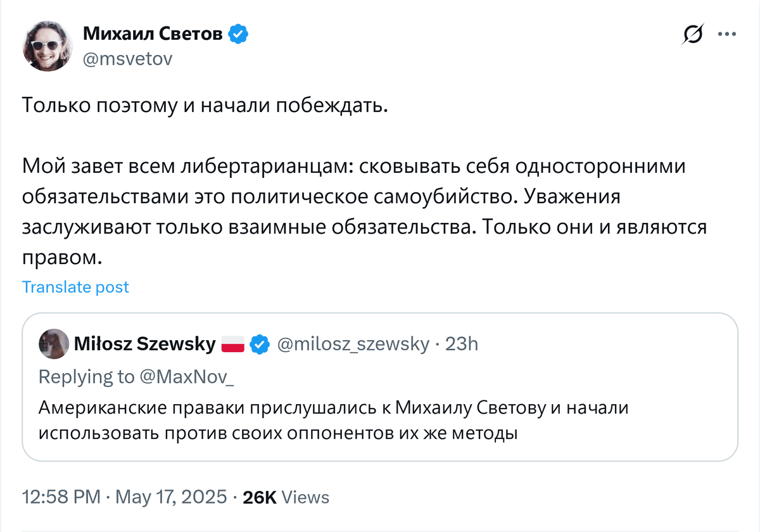Open the three-dot More options menu
Viewport: 760px width, 532px height.
pos(726,34)
